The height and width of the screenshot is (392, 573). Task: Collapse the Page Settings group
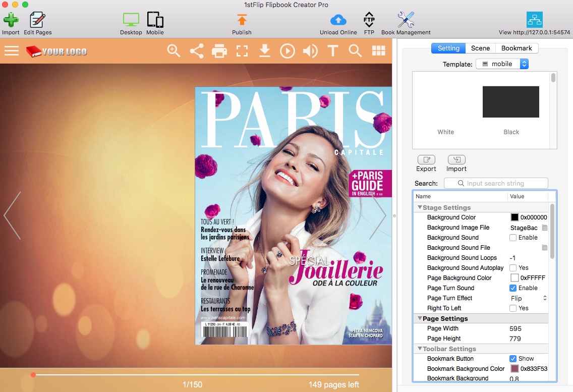(x=420, y=318)
